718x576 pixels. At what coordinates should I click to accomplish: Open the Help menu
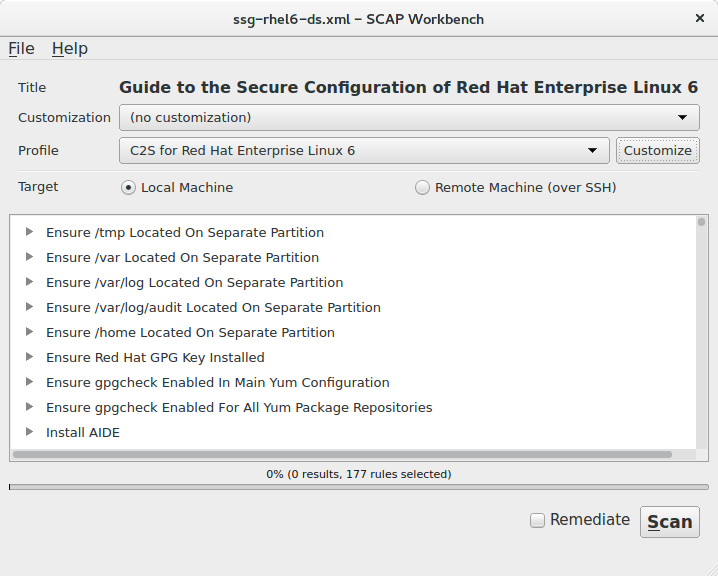point(70,49)
